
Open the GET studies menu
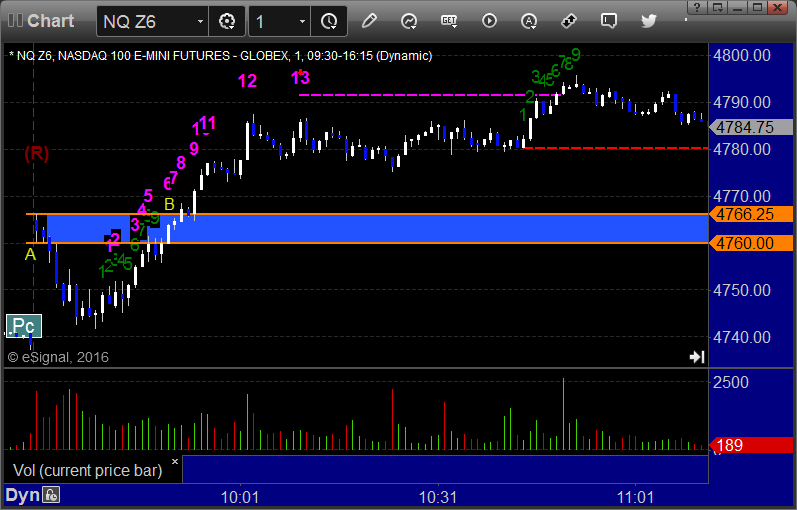pos(449,21)
